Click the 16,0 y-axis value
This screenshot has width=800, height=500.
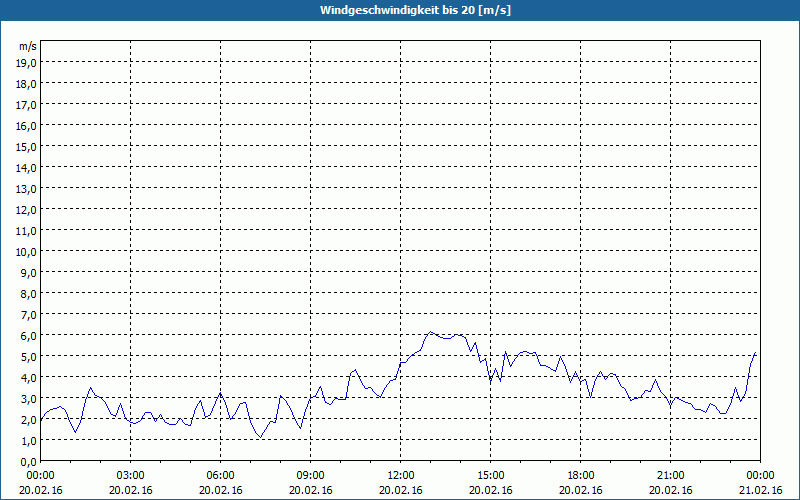(x=27, y=126)
